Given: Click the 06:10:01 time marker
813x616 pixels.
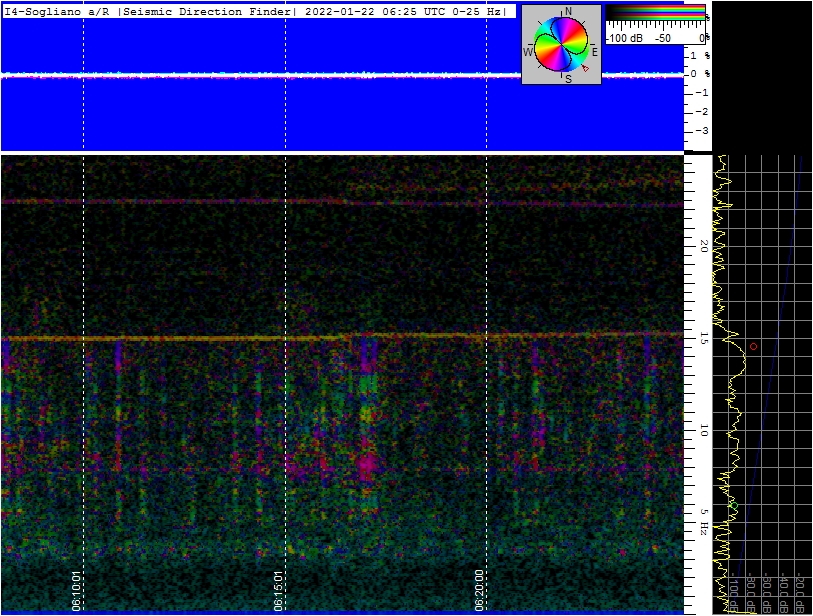Looking at the screenshot, I should coord(77,590).
